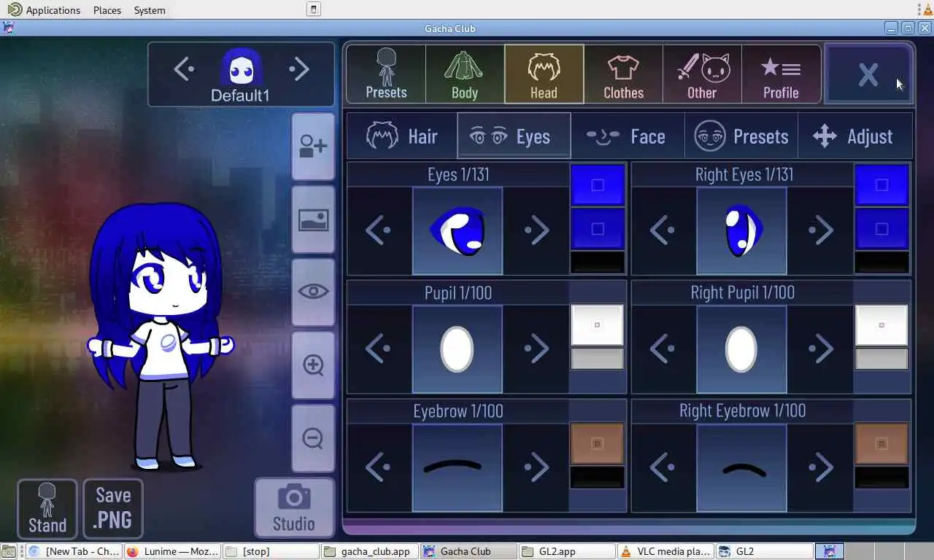934x560 pixels.
Task: Open the Clothes category tab
Action: [623, 74]
